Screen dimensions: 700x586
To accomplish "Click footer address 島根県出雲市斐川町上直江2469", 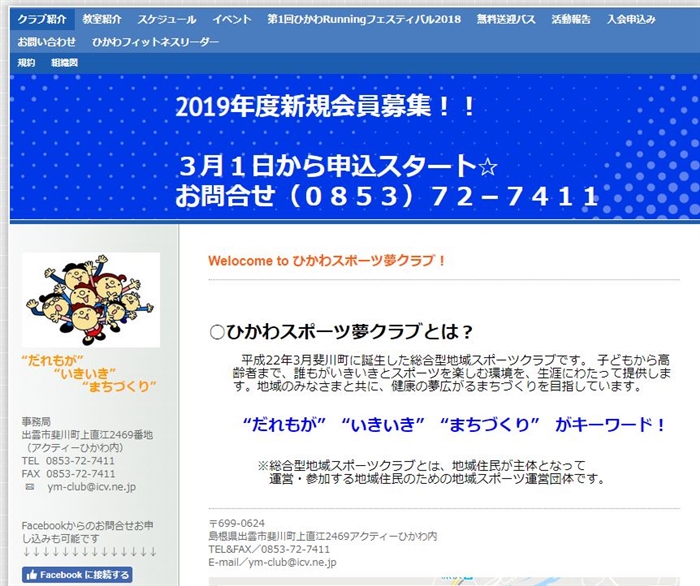I will (323, 536).
